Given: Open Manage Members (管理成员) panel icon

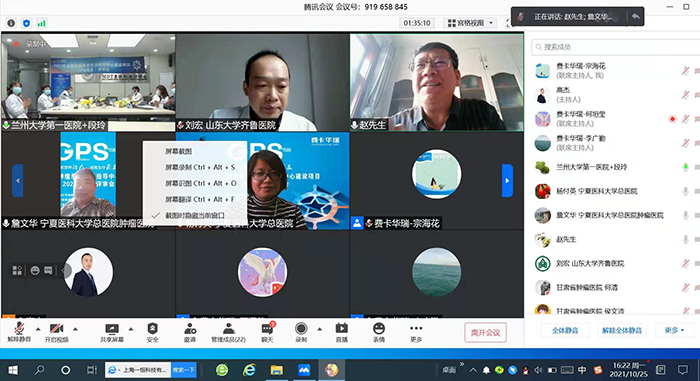Looking at the screenshot, I should click(x=229, y=333).
